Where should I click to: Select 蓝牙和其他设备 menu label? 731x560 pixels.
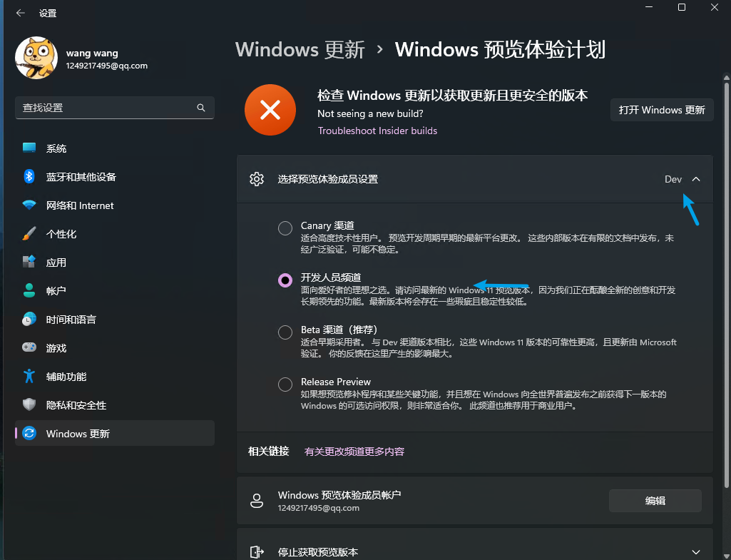click(x=81, y=177)
